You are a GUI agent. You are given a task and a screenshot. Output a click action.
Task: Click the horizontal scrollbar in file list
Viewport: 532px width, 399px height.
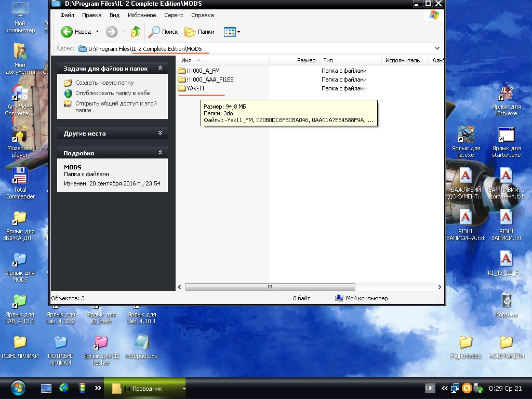click(x=270, y=287)
